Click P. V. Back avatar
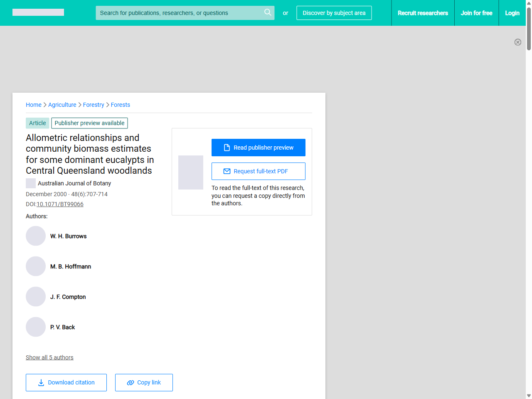532x399 pixels. pos(36,327)
